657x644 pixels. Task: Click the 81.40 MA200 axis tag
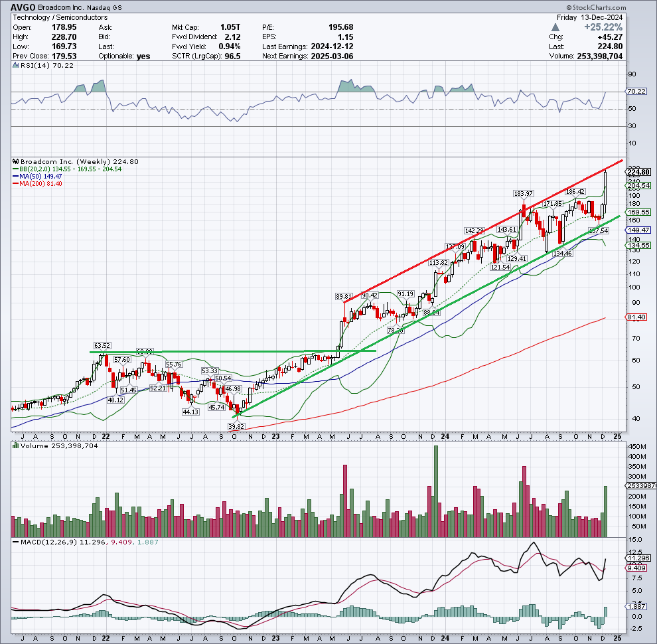(636, 317)
